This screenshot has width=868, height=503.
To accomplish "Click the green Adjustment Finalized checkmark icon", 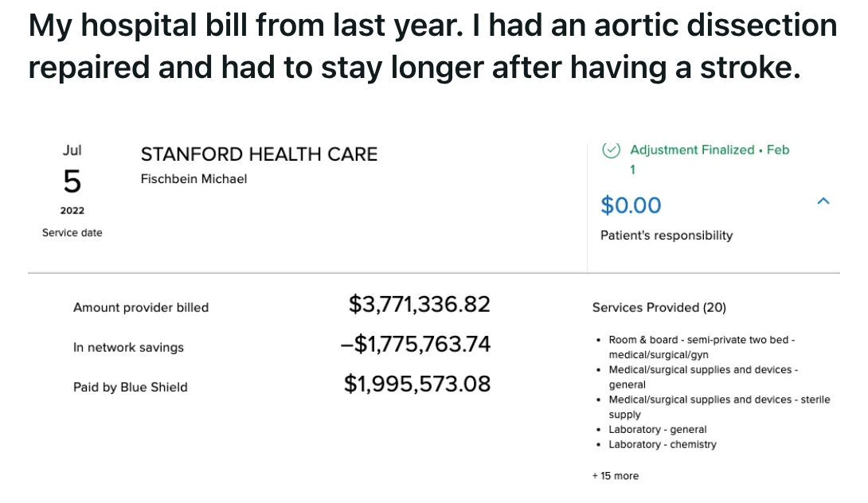I will coord(611,150).
